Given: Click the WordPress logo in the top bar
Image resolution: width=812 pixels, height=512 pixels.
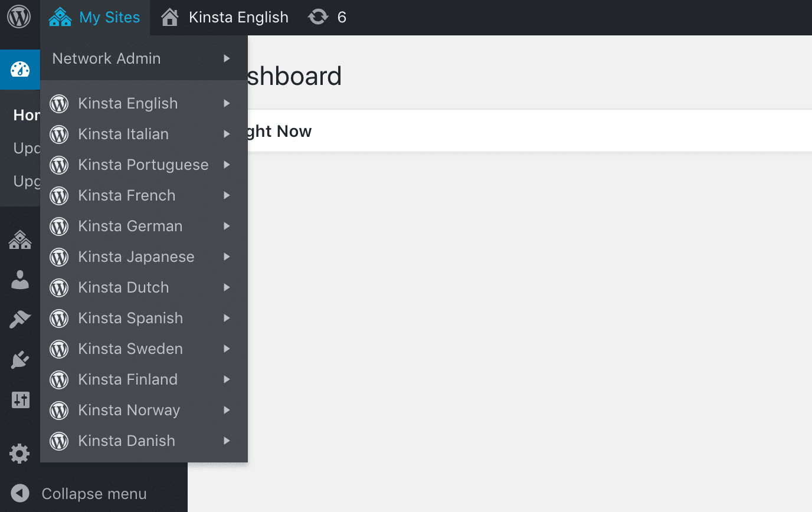Looking at the screenshot, I should (x=20, y=16).
